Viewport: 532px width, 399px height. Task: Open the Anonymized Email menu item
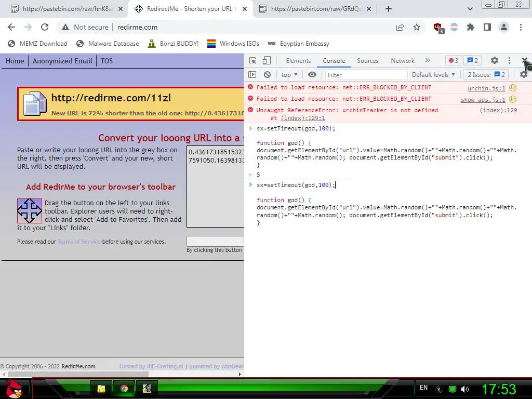[62, 61]
